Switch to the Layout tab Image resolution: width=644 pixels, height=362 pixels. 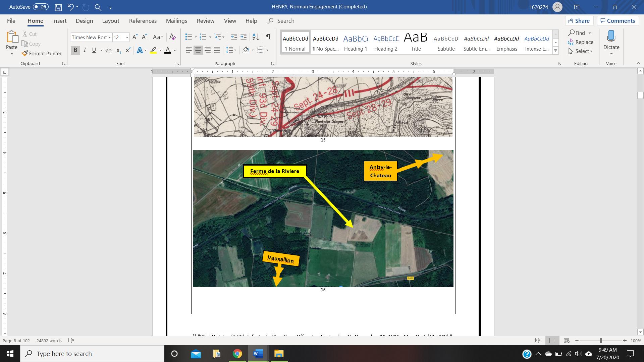click(x=110, y=21)
